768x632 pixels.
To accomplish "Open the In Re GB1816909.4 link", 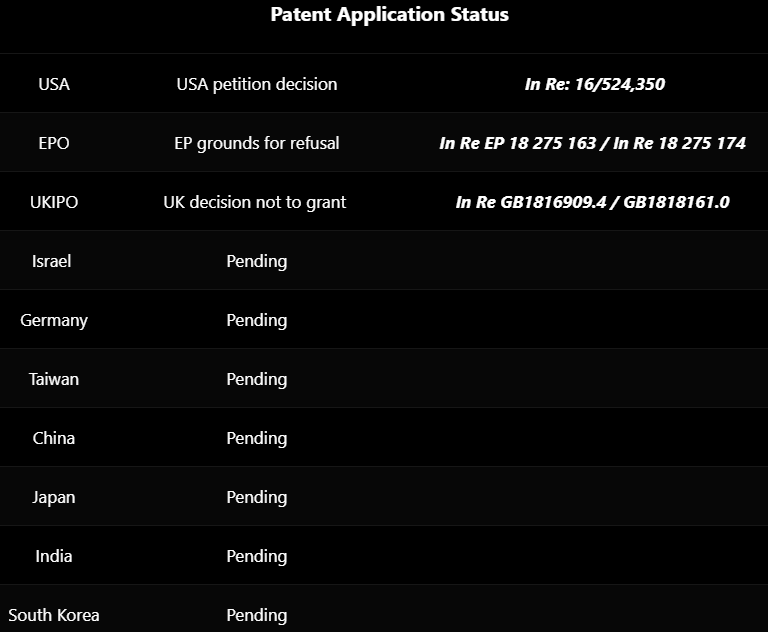I will [531, 202].
